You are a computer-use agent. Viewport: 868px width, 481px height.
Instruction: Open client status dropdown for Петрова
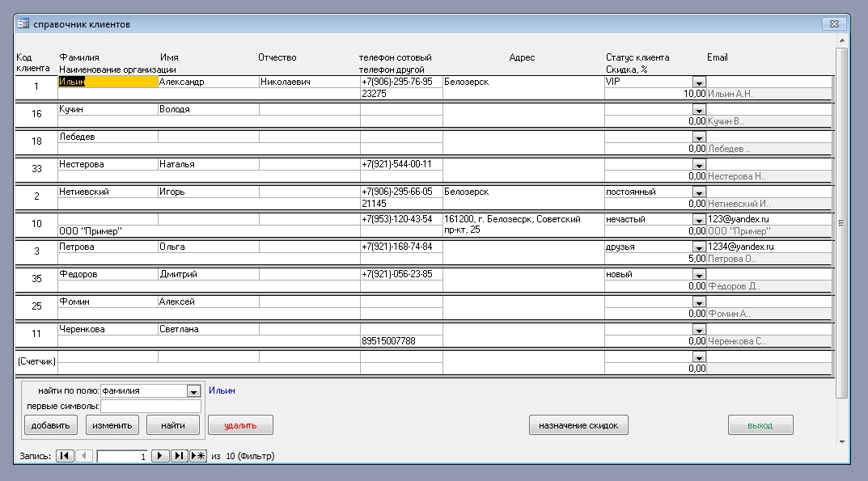click(699, 247)
